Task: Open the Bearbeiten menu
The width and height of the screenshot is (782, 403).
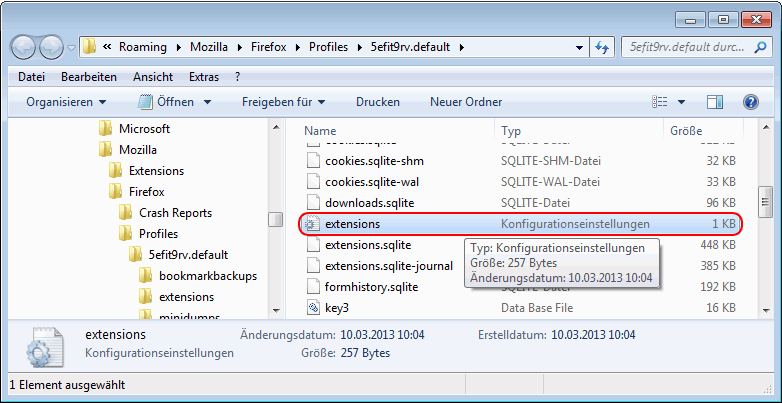Action: (88, 77)
